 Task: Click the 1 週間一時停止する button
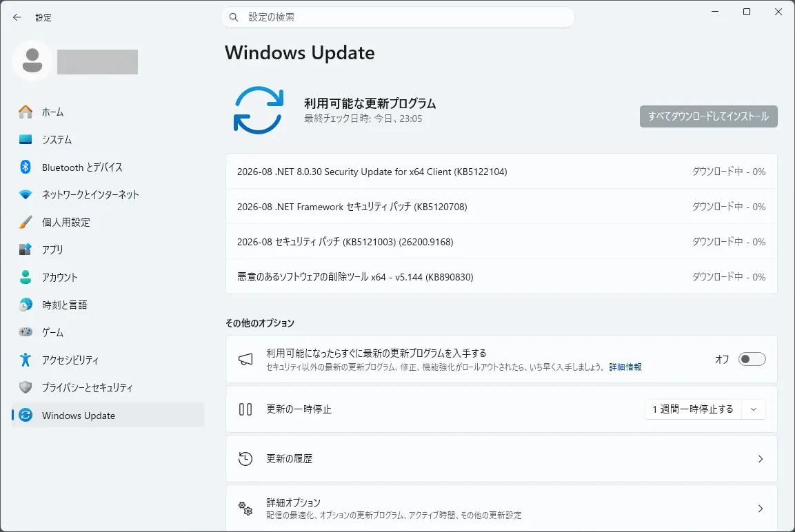(693, 409)
